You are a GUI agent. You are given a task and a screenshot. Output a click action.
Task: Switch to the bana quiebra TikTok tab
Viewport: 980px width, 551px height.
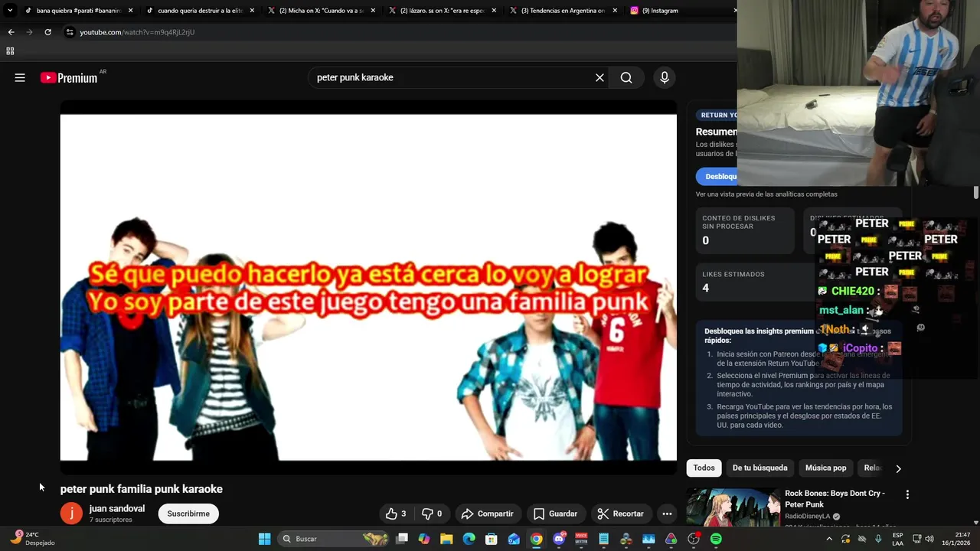click(79, 11)
